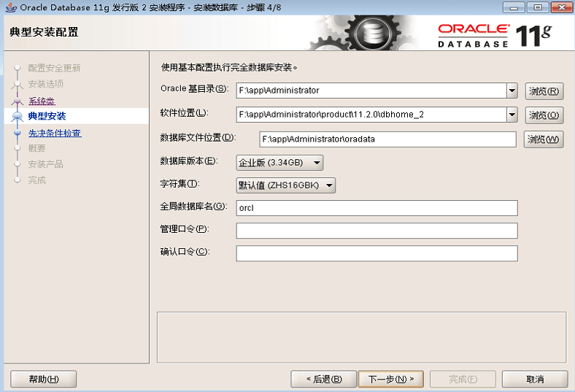Click the 完成 step label in sidebar
575x392 pixels.
click(37, 180)
